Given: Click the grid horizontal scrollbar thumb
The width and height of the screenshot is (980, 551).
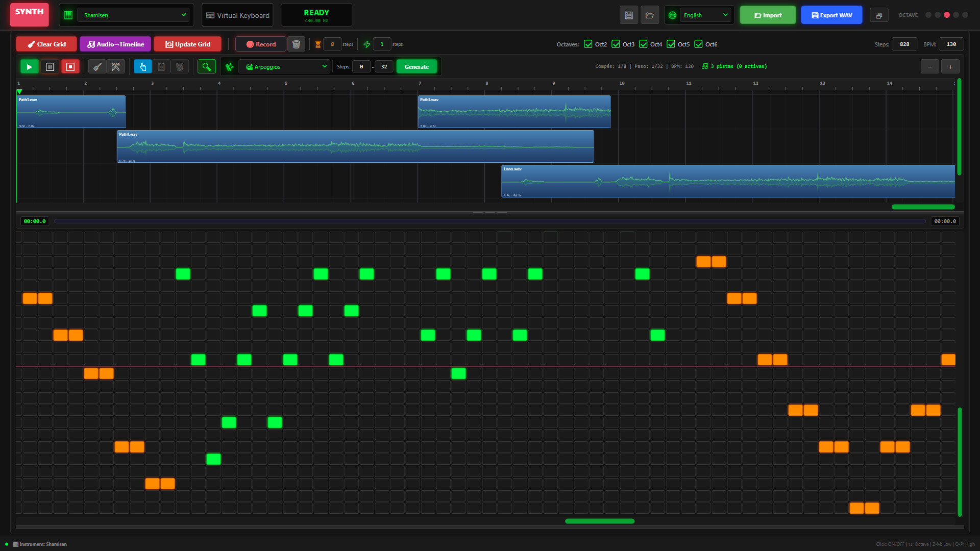Looking at the screenshot, I should 600,521.
